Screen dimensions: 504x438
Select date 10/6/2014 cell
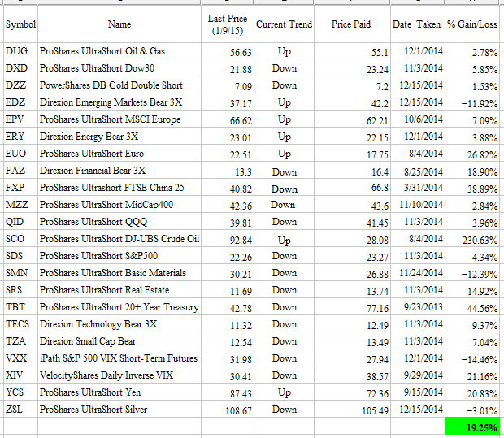[x=418, y=119]
